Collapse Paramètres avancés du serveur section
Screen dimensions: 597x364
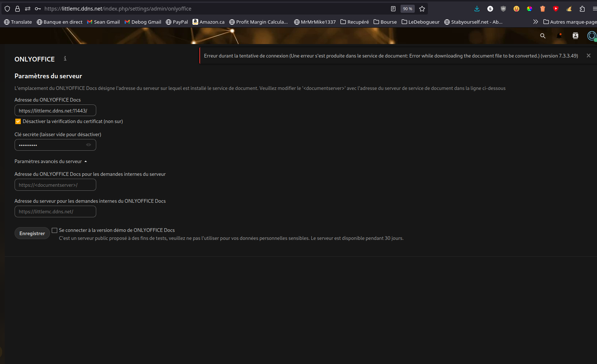point(51,161)
